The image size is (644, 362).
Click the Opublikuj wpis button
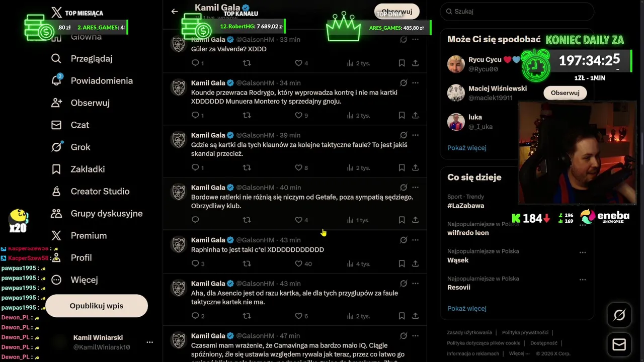click(97, 306)
